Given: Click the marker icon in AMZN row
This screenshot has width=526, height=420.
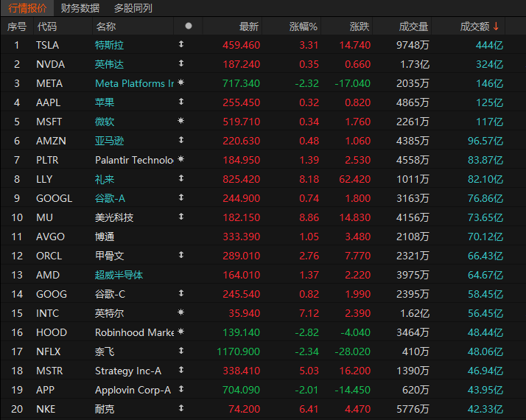Looking at the screenshot, I should (x=181, y=139).
